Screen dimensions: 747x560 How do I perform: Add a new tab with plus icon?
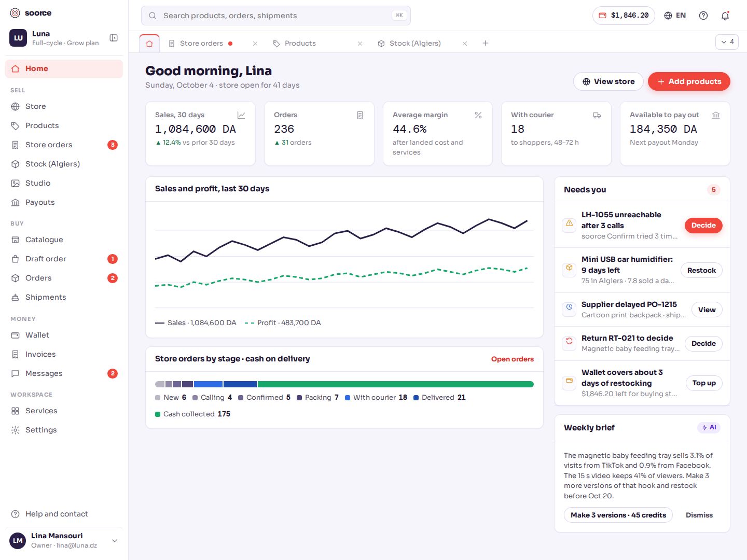(x=486, y=43)
